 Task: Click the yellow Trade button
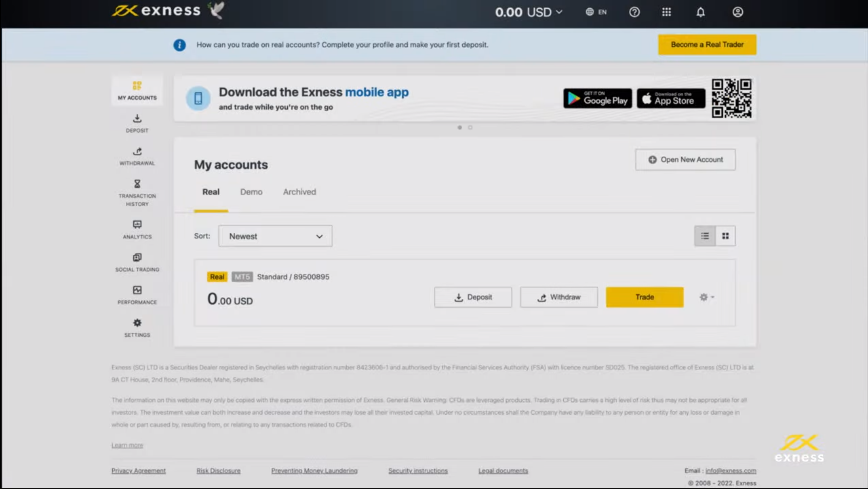[x=644, y=297]
